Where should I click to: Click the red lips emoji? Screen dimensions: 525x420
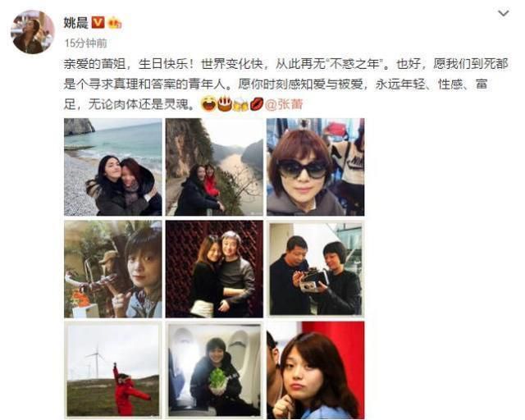click(x=257, y=104)
